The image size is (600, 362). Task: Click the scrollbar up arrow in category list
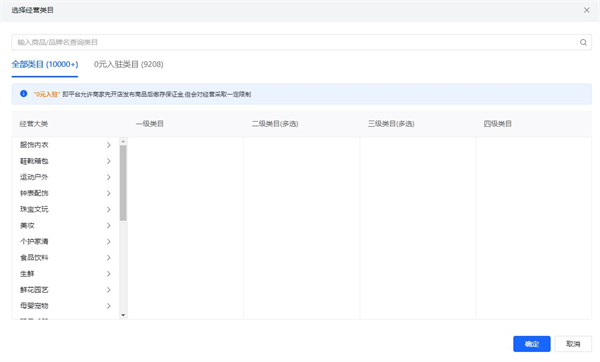click(x=123, y=141)
